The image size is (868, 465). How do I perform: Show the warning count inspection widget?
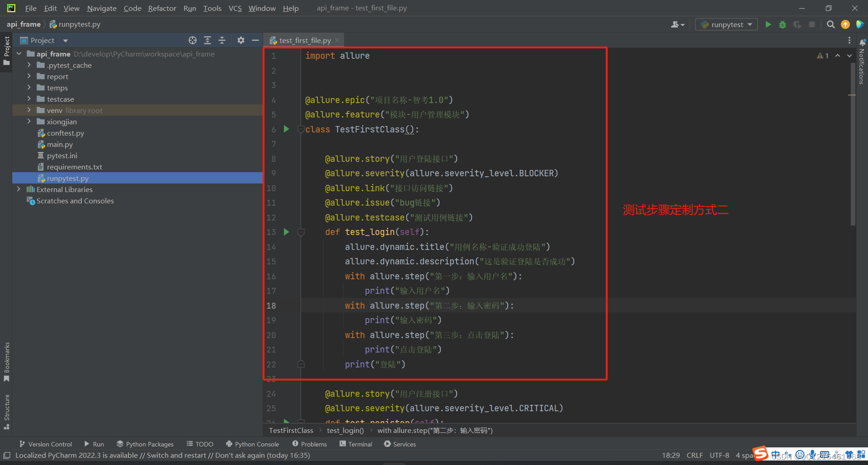(x=823, y=56)
